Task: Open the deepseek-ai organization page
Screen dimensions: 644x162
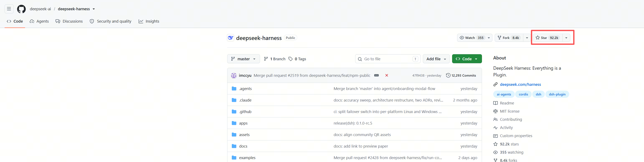Action: pos(40,9)
